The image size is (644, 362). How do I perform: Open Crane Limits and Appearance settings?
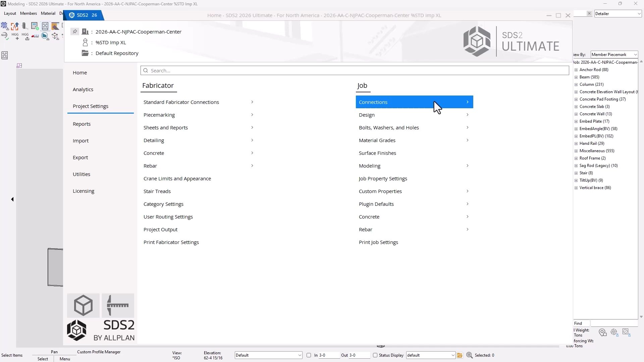click(x=177, y=178)
